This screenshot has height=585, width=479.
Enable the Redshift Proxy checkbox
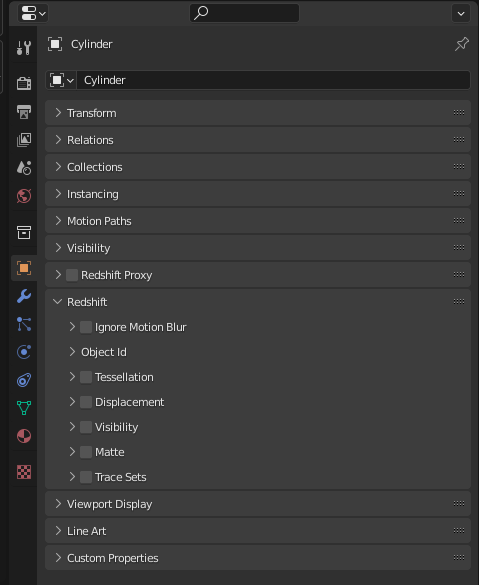72,275
